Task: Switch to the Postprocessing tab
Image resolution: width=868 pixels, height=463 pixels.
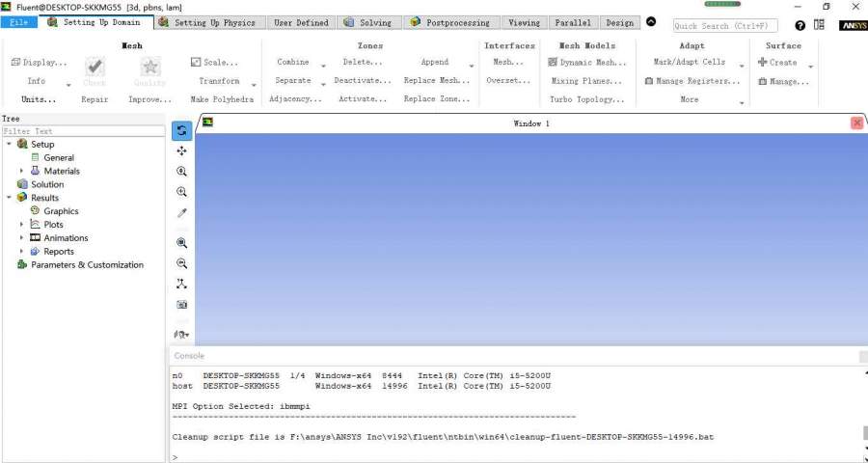Action: click(450, 23)
